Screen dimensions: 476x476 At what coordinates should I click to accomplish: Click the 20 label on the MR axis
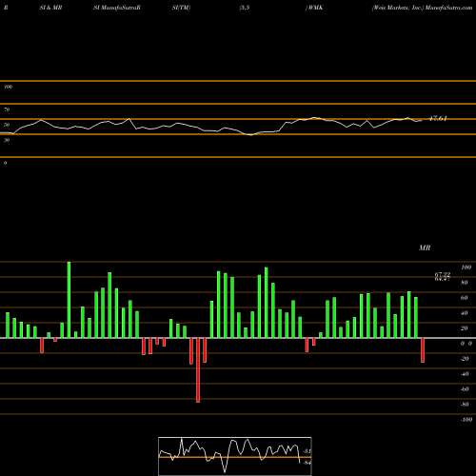tap(465, 328)
